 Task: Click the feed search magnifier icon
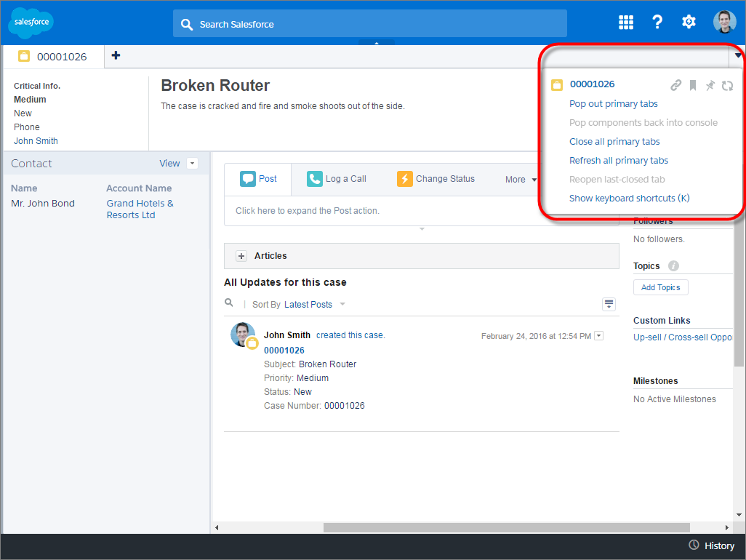coord(229,303)
